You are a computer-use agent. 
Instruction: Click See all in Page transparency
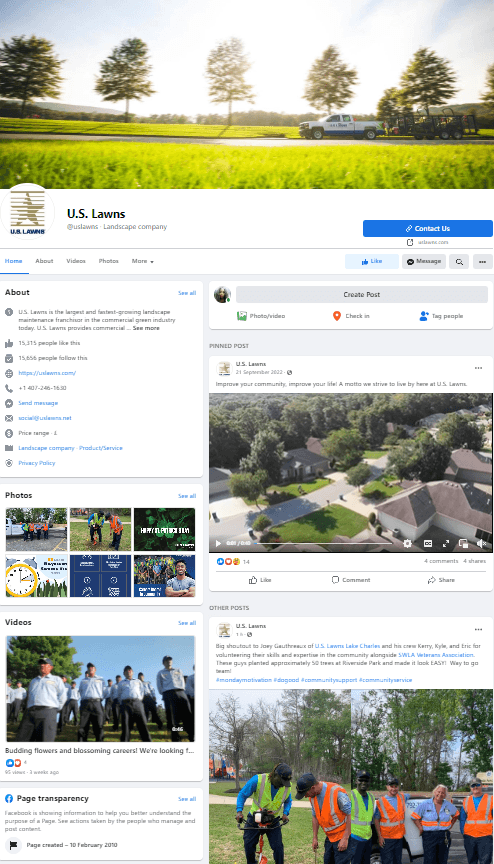187,798
